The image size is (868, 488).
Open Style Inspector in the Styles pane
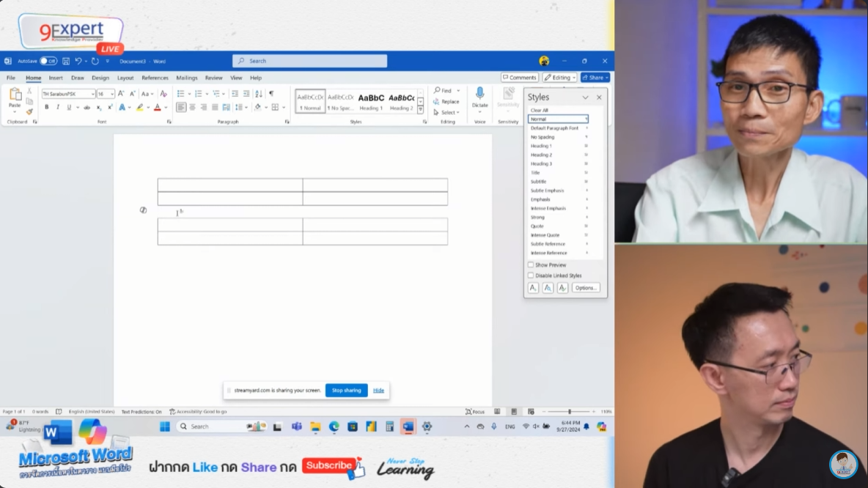[x=548, y=288]
